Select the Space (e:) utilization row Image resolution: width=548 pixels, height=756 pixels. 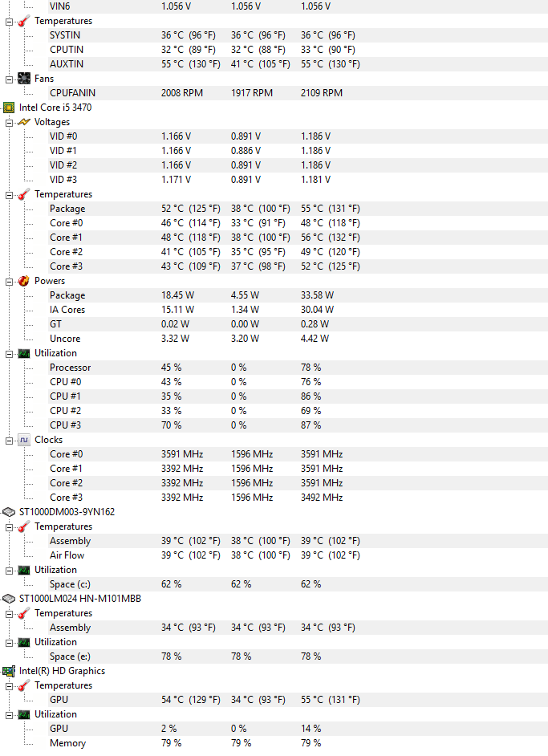70,656
